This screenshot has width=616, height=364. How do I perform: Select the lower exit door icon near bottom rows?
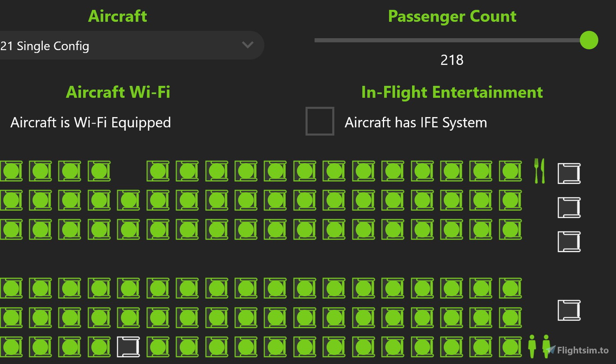[x=569, y=310]
